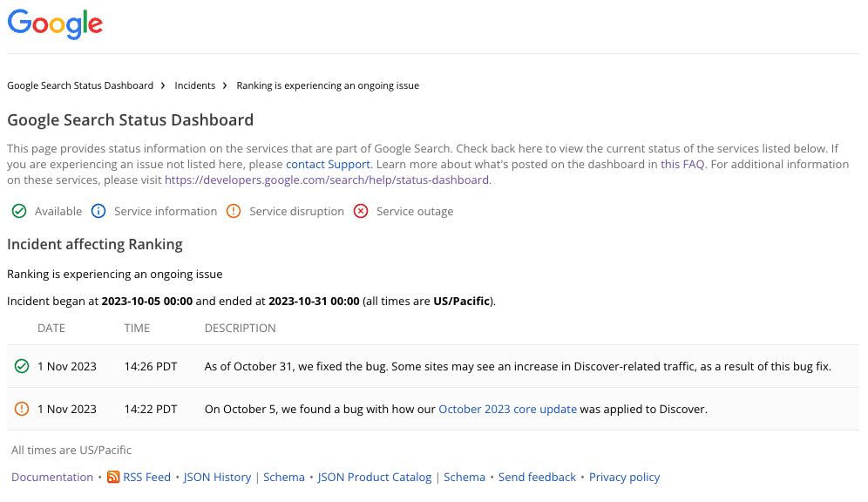Open the RSS Feed link
This screenshot has height=502, width=868.
(x=146, y=477)
